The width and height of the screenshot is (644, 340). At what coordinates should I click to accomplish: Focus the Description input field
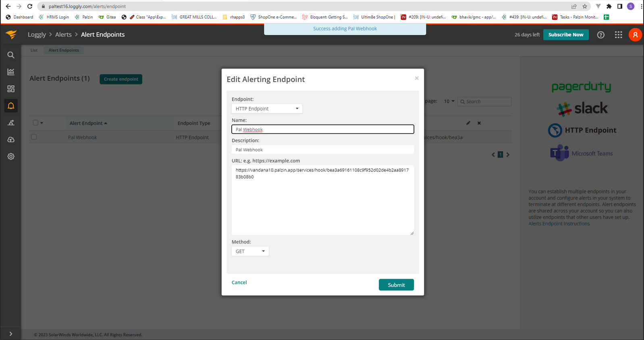tap(323, 150)
